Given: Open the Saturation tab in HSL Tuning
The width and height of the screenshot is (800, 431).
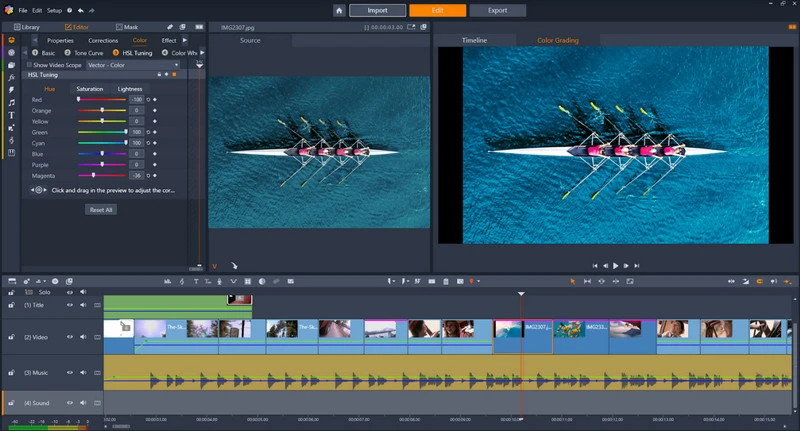Looking at the screenshot, I should click(x=89, y=89).
